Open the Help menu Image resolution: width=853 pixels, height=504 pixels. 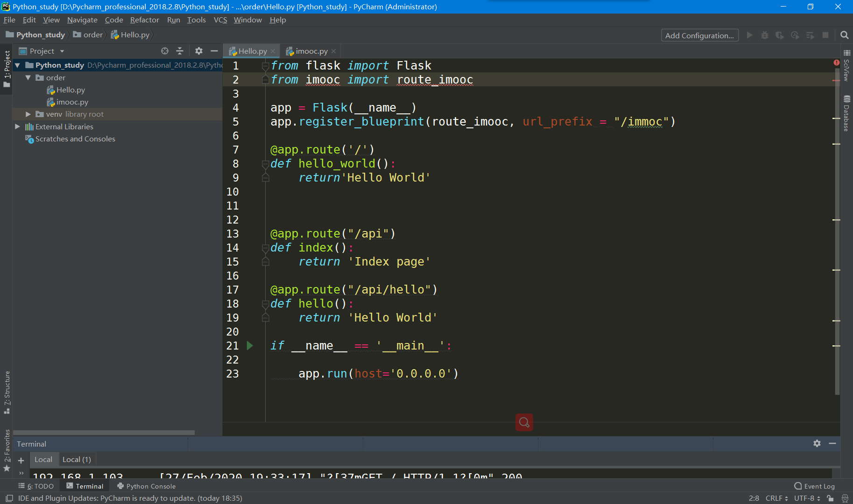(278, 20)
